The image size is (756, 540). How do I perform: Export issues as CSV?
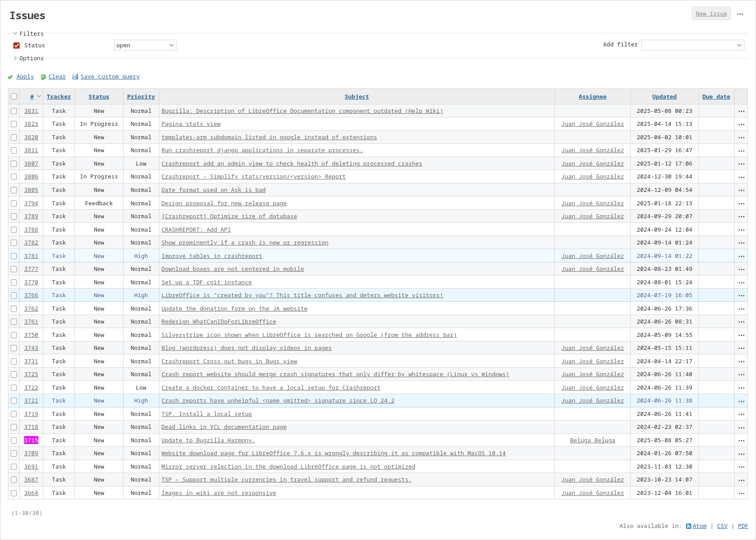[722, 526]
